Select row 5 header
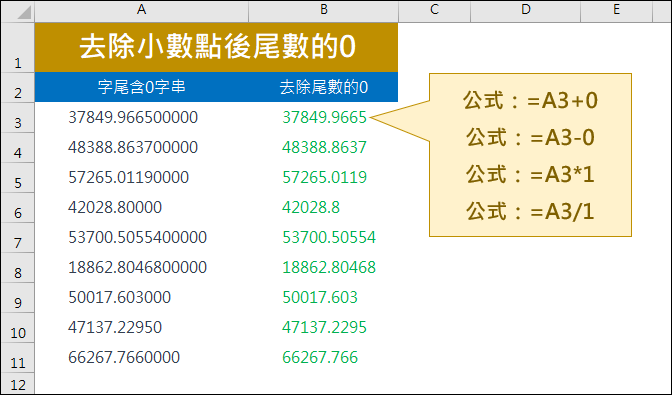Screen dimensions: 672x395 18,178
